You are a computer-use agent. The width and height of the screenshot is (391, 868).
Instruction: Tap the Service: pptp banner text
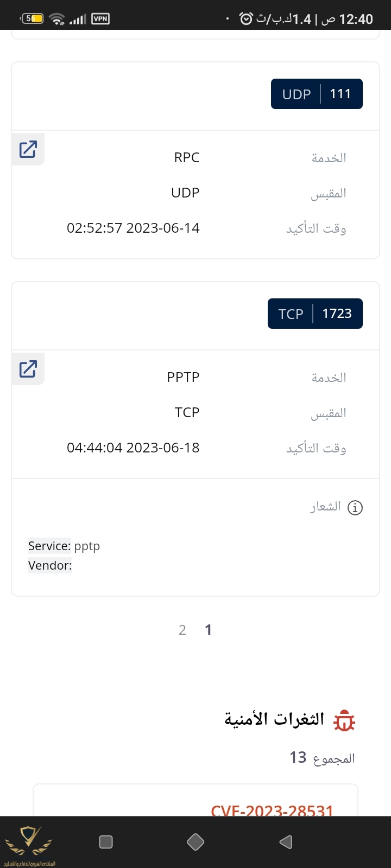pos(64,546)
